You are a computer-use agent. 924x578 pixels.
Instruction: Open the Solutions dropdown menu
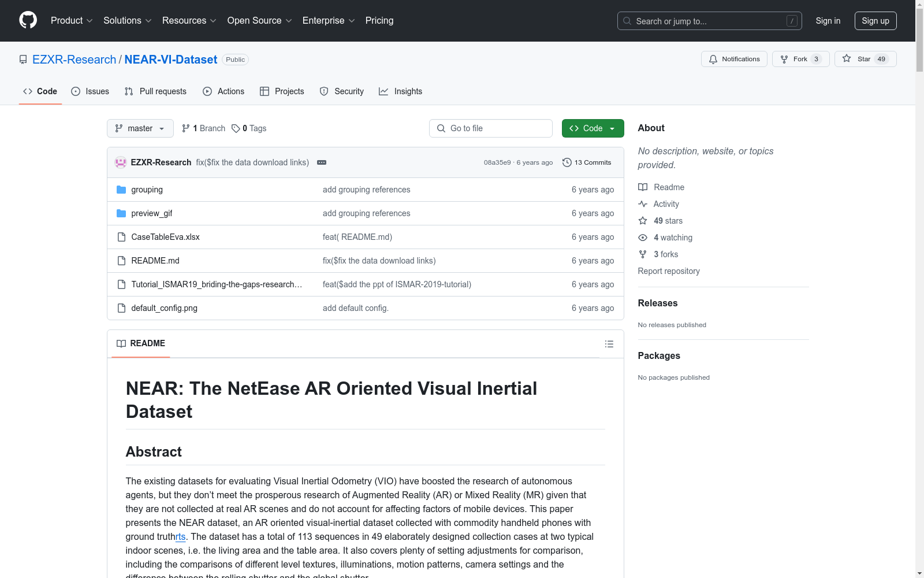[128, 21]
